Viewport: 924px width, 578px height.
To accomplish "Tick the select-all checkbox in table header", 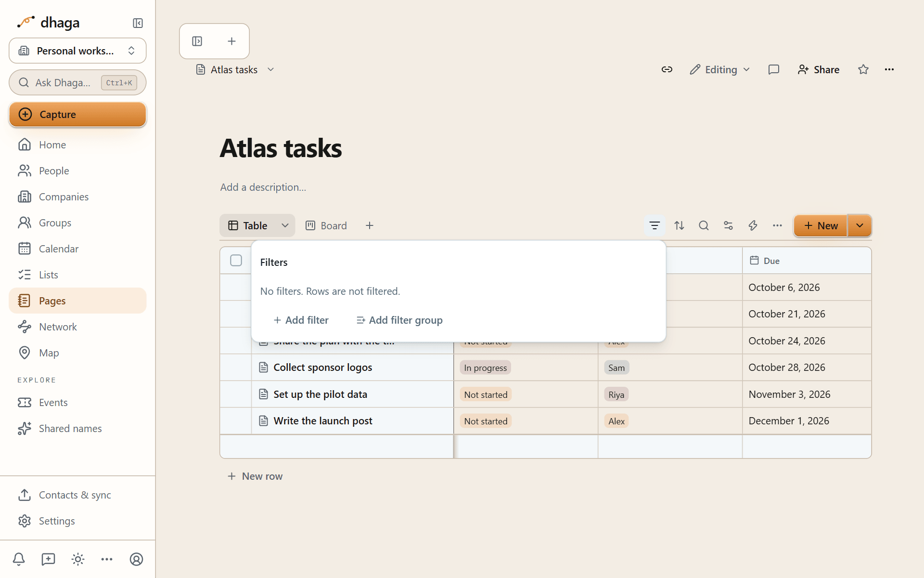I will [x=236, y=261].
